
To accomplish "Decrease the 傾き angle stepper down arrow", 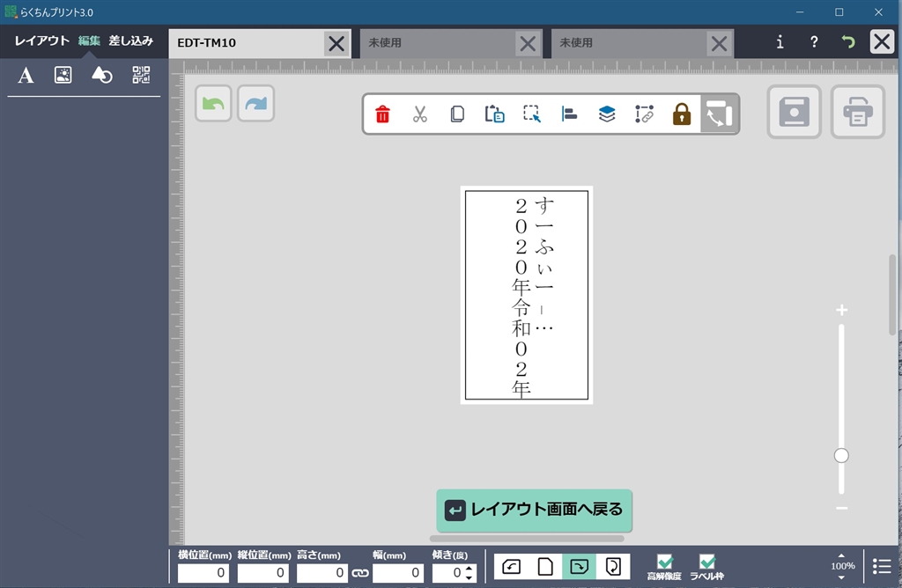I will click(469, 577).
